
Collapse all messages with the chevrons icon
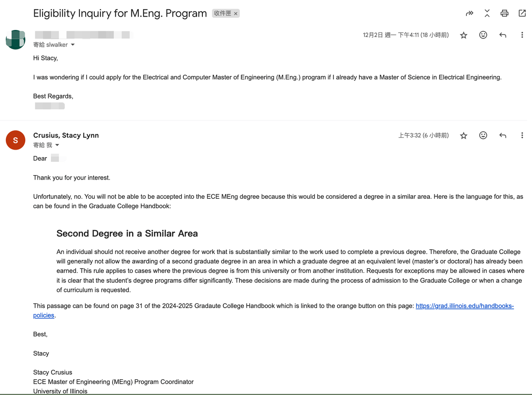(x=487, y=13)
